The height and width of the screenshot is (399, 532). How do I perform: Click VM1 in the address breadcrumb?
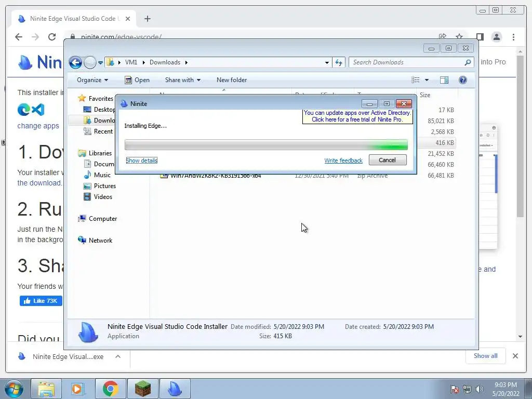pyautogui.click(x=131, y=62)
